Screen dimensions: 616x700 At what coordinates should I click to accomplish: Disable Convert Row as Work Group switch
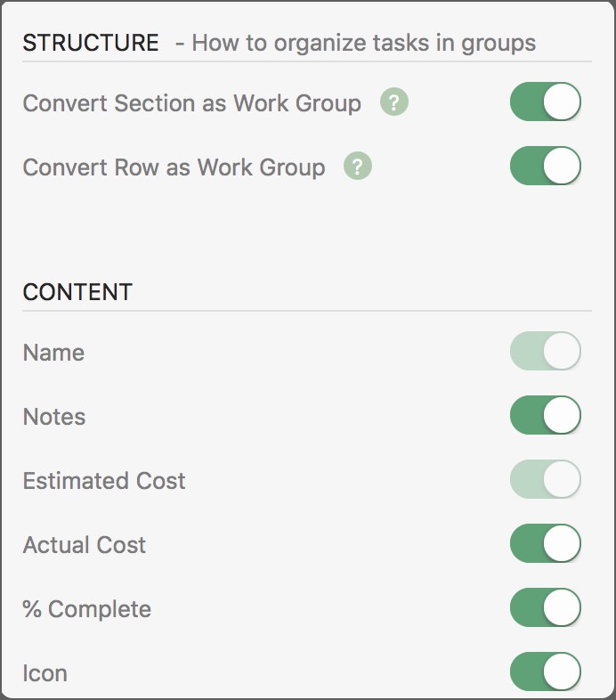click(545, 167)
